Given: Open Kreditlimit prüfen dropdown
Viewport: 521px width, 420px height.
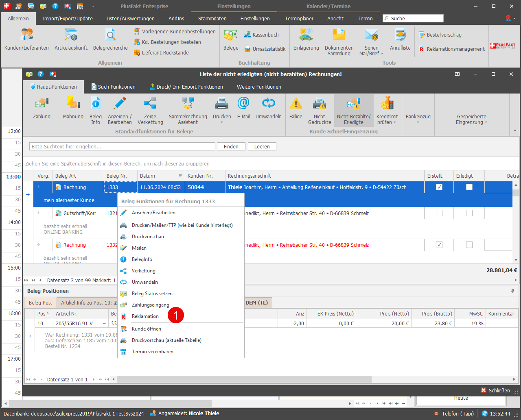Looking at the screenshot, I should click(387, 111).
